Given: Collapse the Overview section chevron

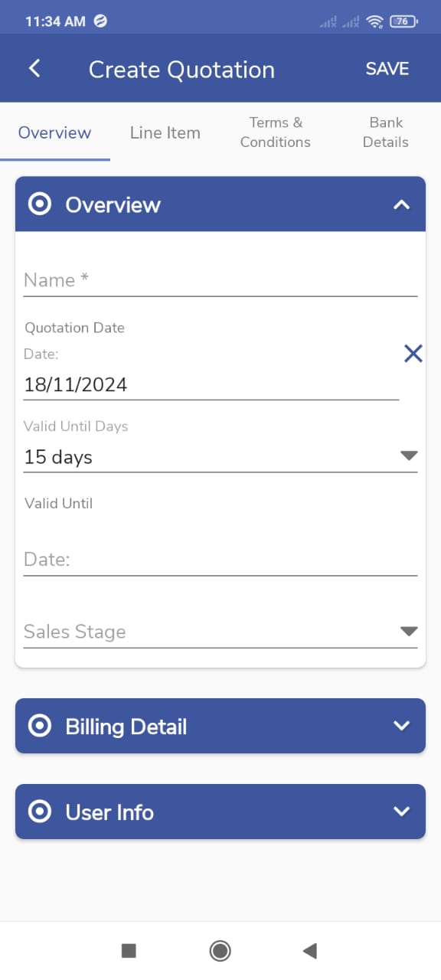Looking at the screenshot, I should point(401,204).
